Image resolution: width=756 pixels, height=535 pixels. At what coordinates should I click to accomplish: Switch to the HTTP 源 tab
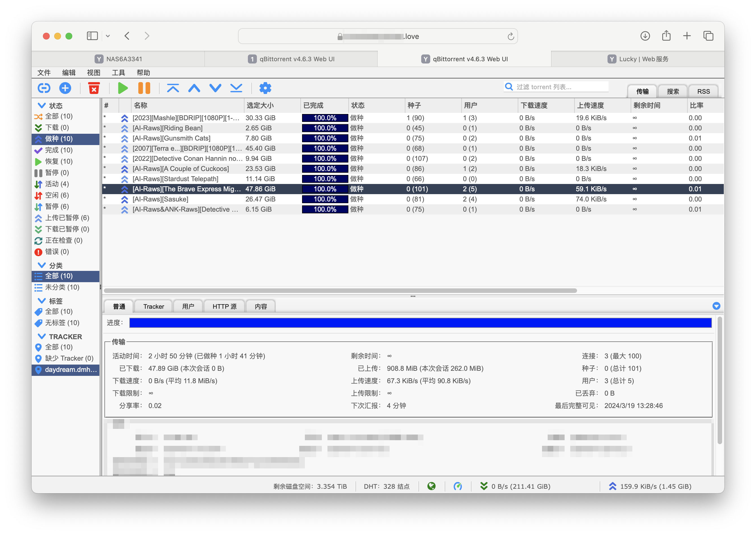click(x=224, y=306)
